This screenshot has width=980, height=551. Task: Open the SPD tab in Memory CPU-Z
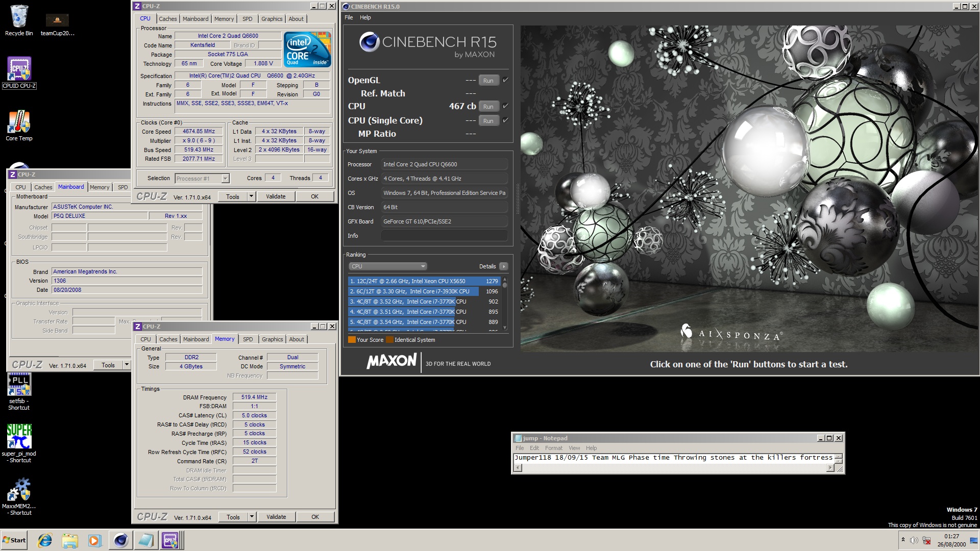pos(248,339)
